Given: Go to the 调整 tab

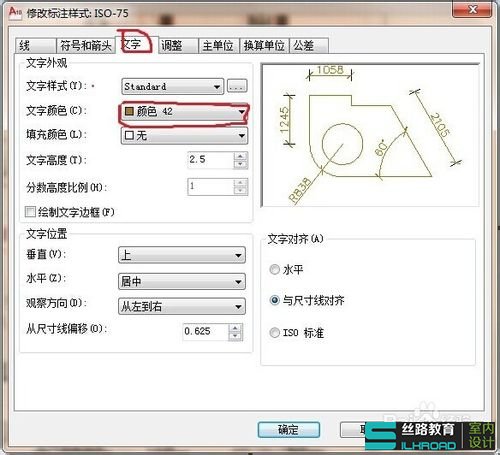Looking at the screenshot, I should pyautogui.click(x=178, y=45).
